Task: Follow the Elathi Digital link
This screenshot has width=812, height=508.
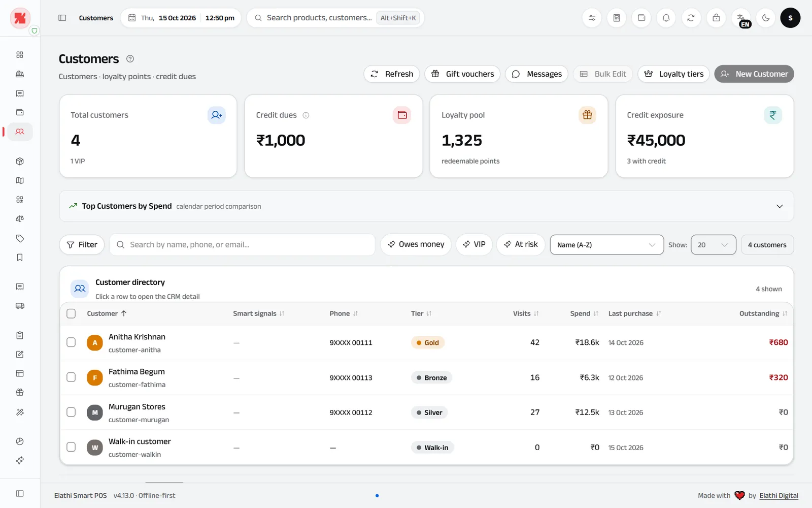Action: point(779,495)
